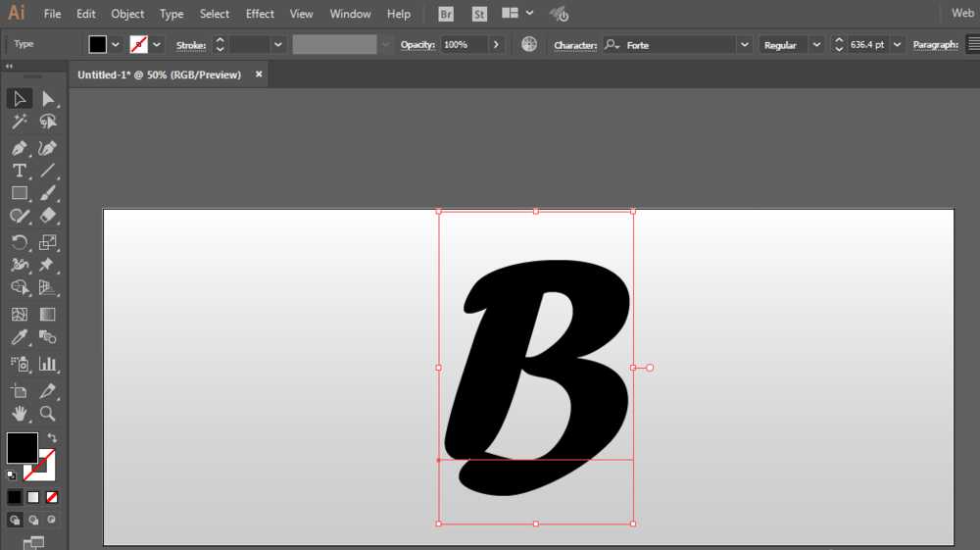The height and width of the screenshot is (550, 980).
Task: Expand the Regular font style dropdown
Action: (x=815, y=45)
